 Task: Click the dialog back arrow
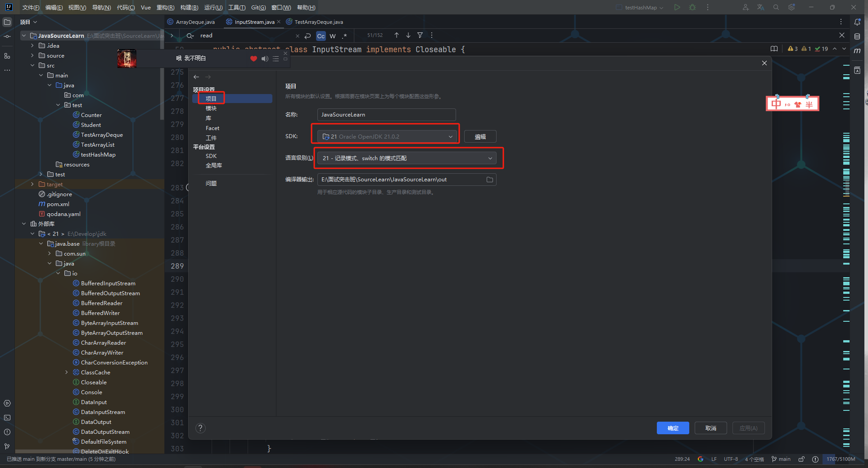(196, 77)
